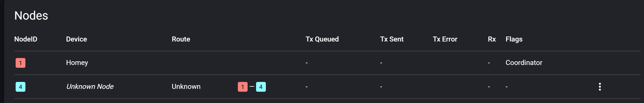This screenshot has width=644, height=103.
Task: Click the cyan node 4 badge in NodeID column
Action: pyautogui.click(x=20, y=87)
